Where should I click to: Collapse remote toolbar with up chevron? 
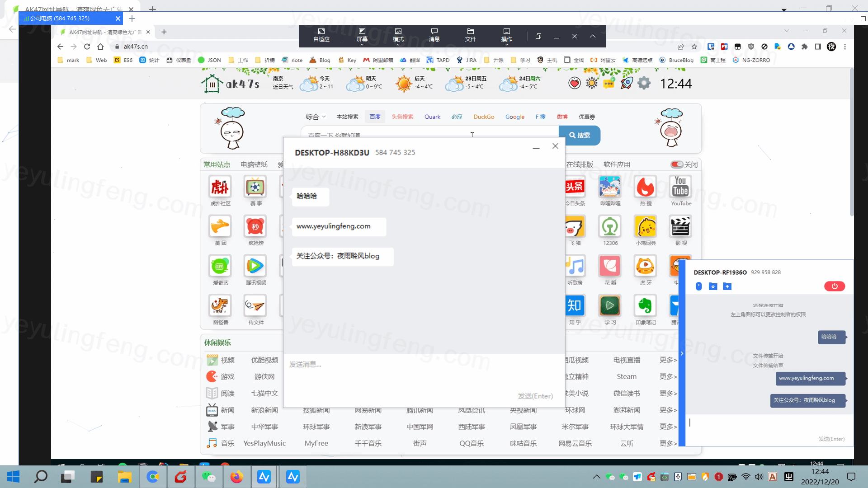592,36
